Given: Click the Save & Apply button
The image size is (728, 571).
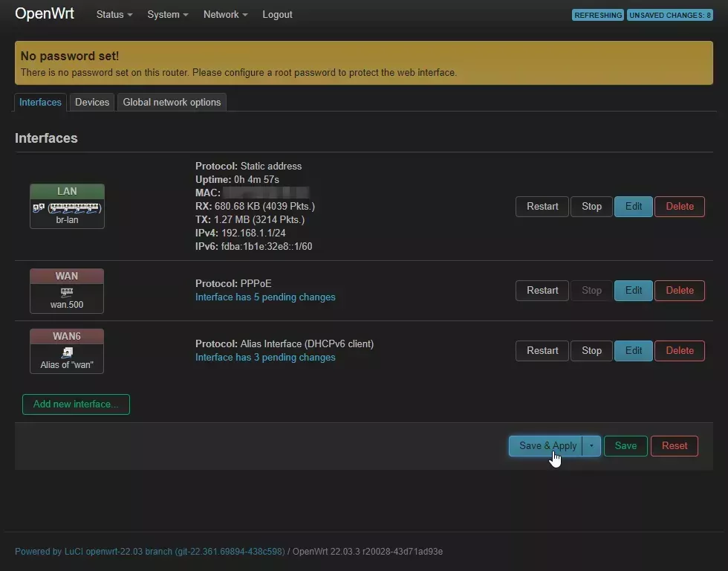Looking at the screenshot, I should click(545, 446).
